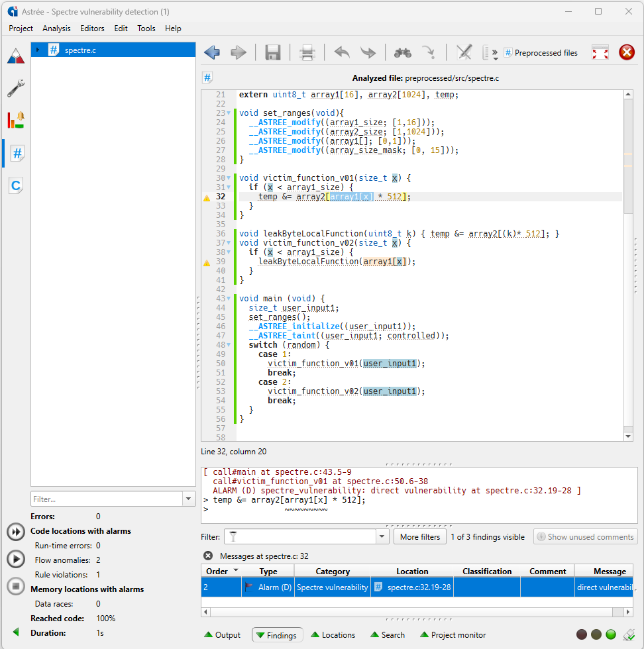
Task: Save file with floppy disk icon
Action: (x=272, y=52)
